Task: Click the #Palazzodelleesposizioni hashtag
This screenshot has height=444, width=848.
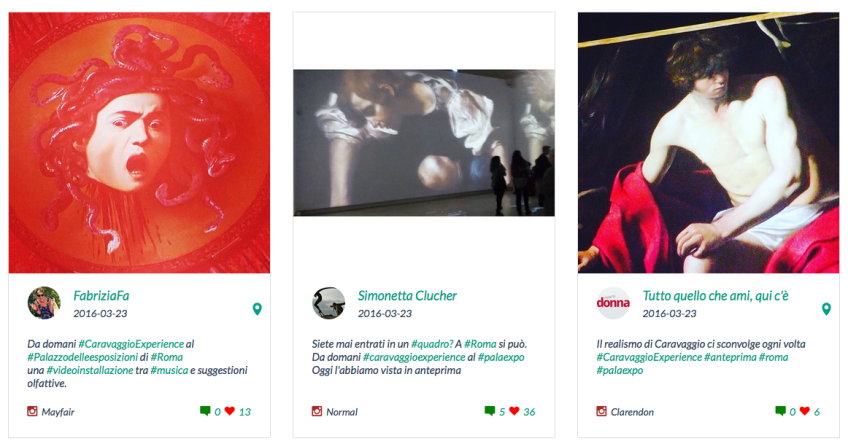Action: 83,357
